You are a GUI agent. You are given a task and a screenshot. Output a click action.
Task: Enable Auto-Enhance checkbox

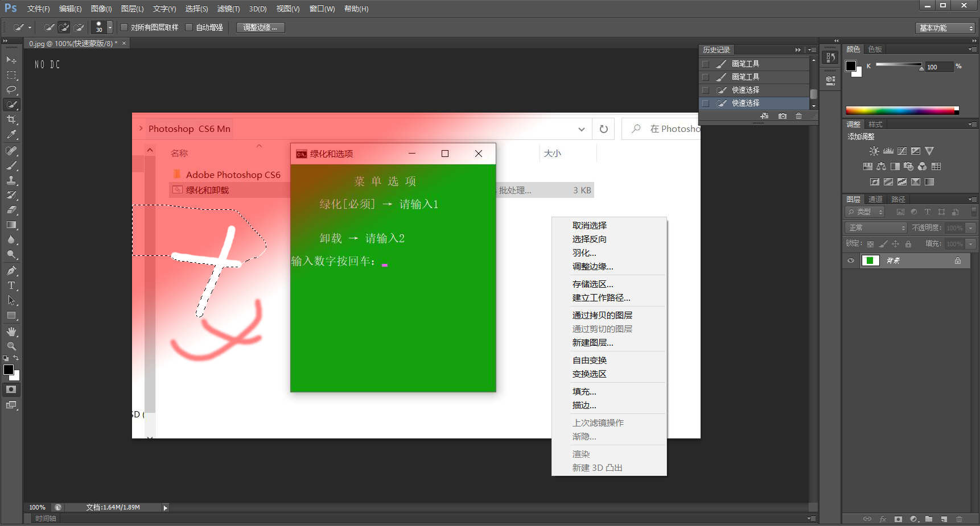[x=189, y=27]
